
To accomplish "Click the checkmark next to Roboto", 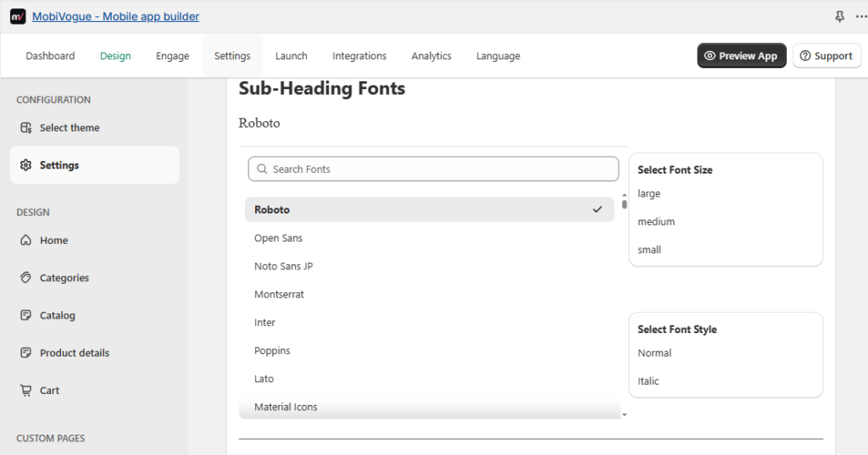I will pyautogui.click(x=598, y=210).
